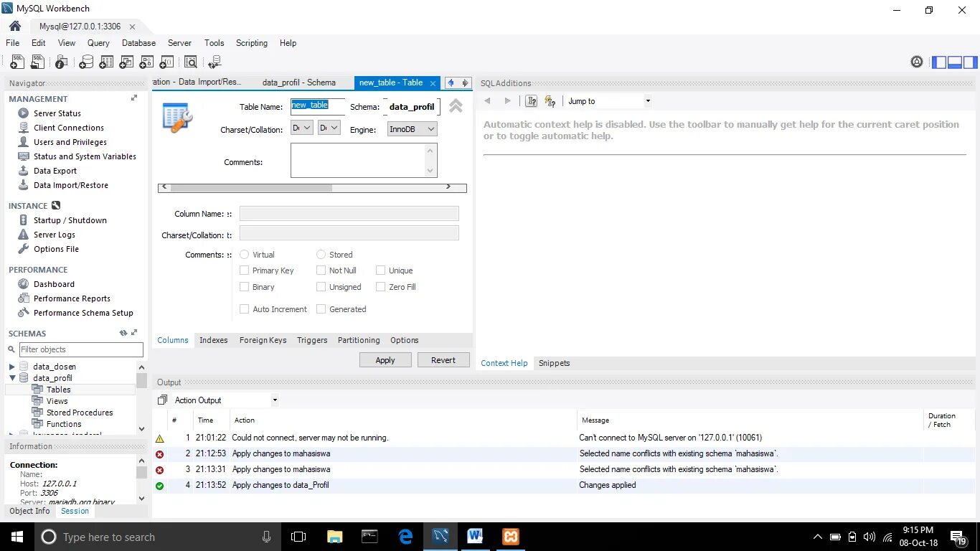This screenshot has height=551, width=980.
Task: Collapse the data_profil schema
Action: 11,378
